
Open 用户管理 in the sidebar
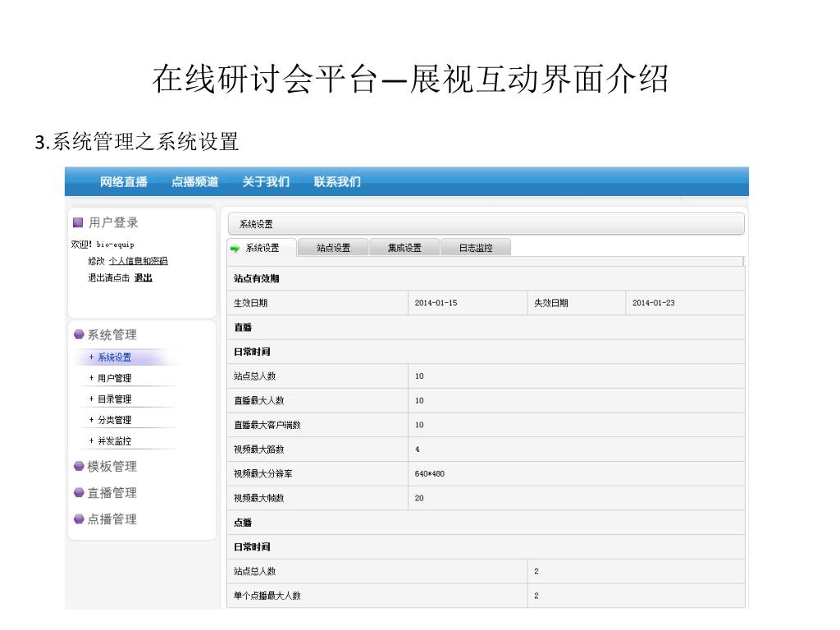point(114,378)
